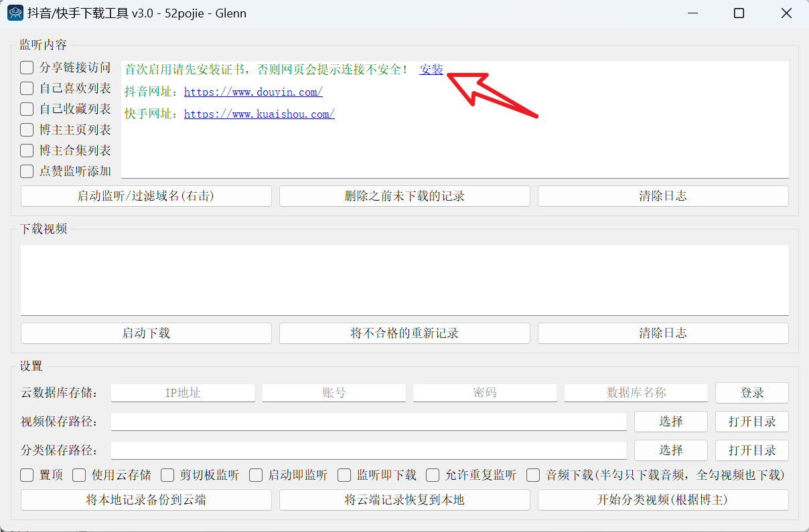Viewport: 809px width, 532px height.
Task: Check the 点赞监听添加 option
Action: pos(26,171)
